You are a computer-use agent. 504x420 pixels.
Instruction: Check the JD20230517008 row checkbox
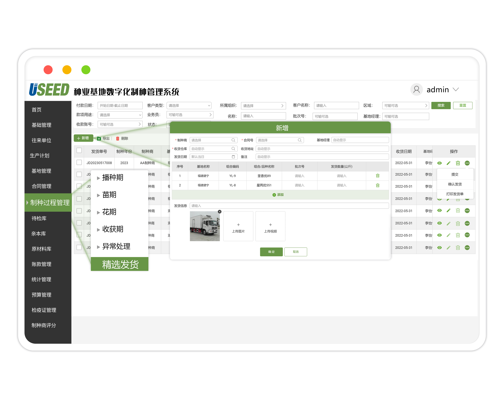[x=79, y=163]
